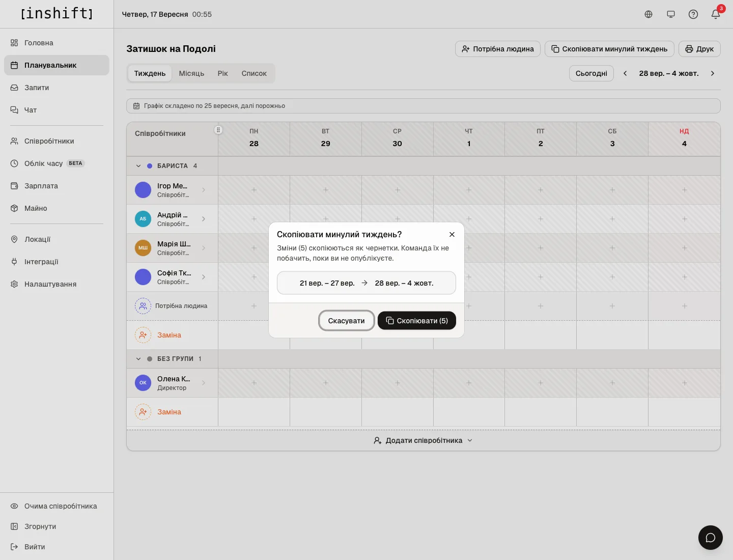Open the language globe icon

click(x=649, y=14)
